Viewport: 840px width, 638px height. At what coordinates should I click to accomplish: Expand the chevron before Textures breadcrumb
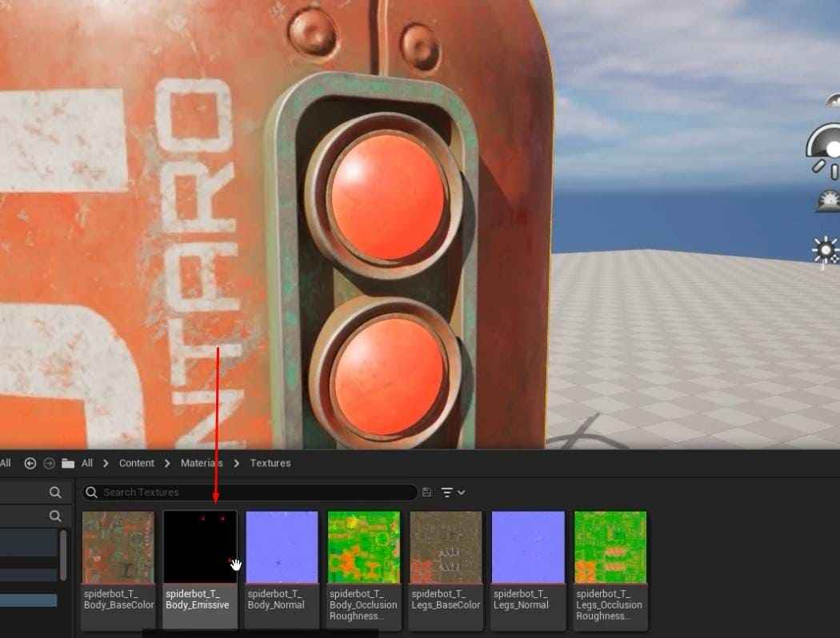pos(236,464)
